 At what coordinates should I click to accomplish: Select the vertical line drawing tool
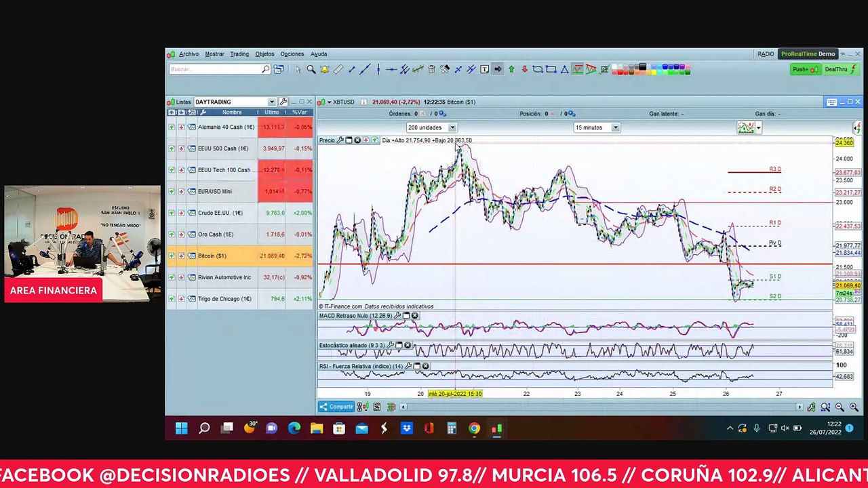378,69
